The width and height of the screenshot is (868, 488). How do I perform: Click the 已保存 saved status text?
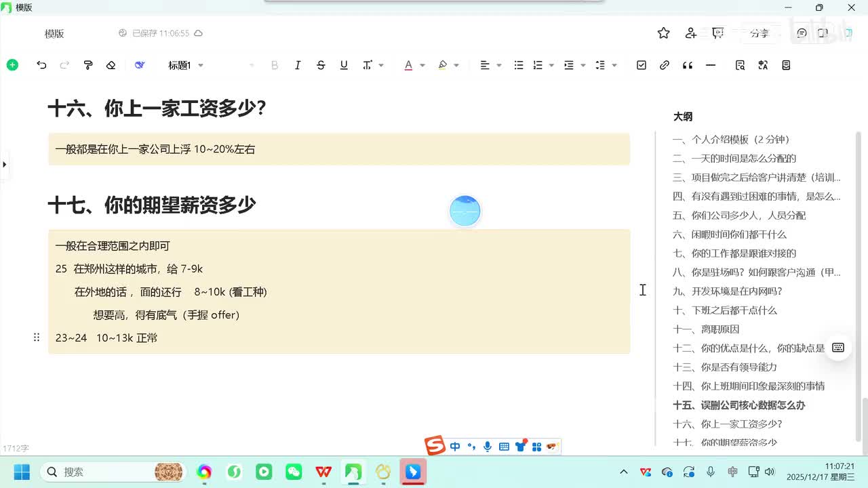tap(161, 33)
